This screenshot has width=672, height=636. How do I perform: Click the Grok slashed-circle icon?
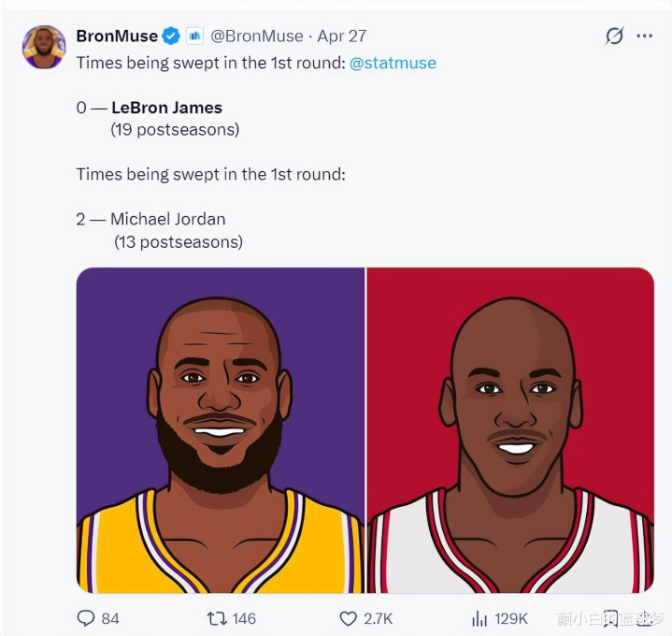614,36
